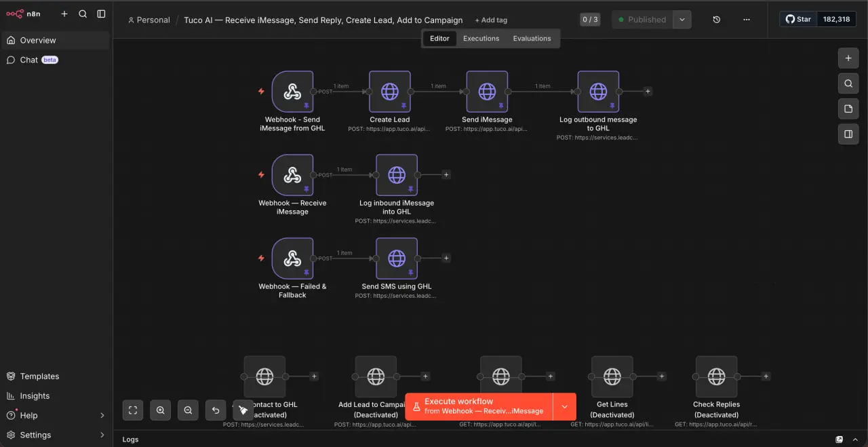Toggle the side panel icon on right toolbar
The height and width of the screenshot is (447, 868).
point(848,134)
